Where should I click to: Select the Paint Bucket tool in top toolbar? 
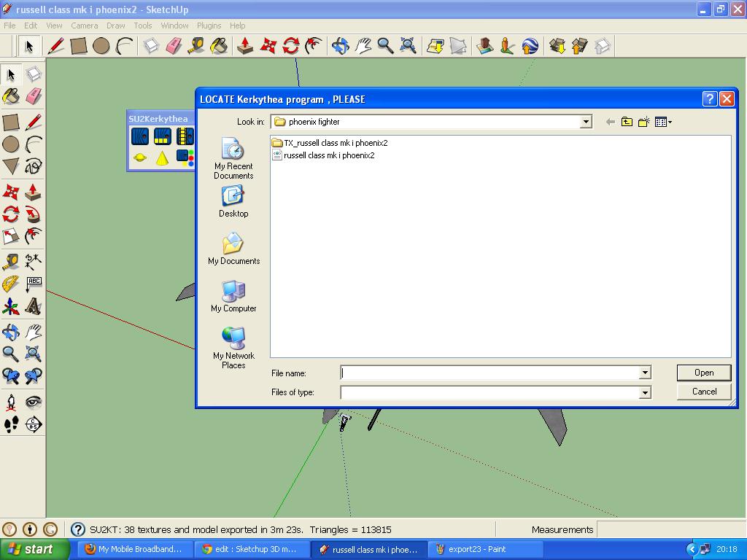click(219, 46)
